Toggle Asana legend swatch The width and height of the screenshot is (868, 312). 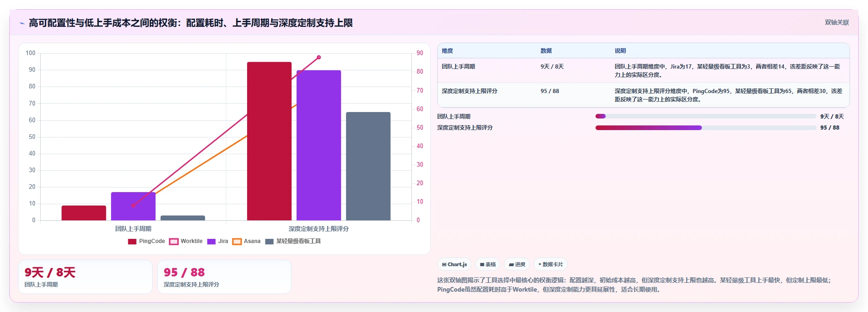[x=237, y=242]
